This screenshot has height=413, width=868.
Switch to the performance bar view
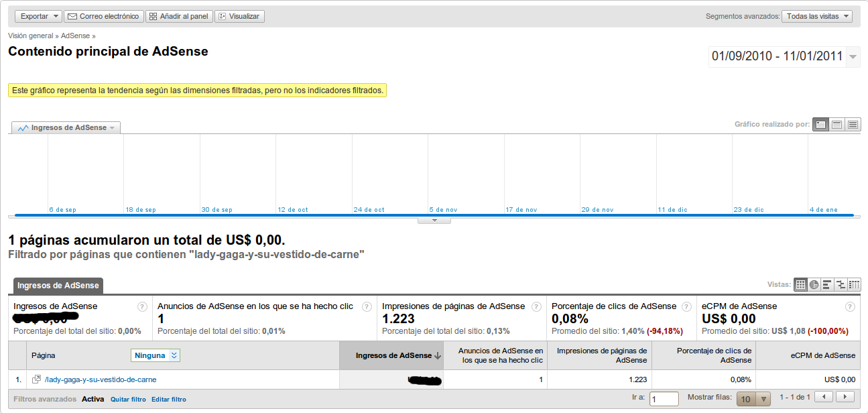[x=827, y=285]
